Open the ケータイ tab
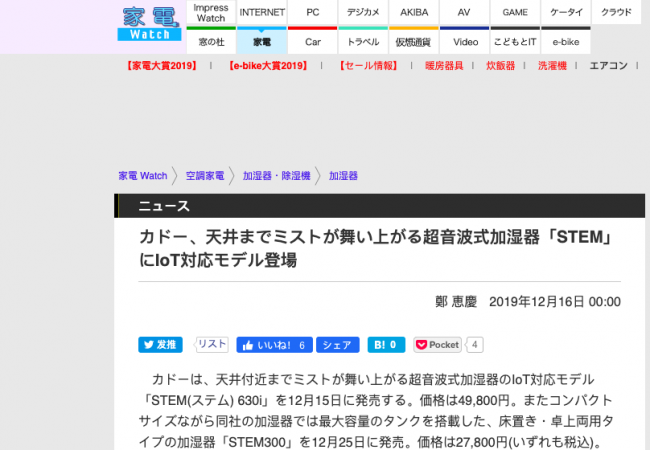The height and width of the screenshot is (450, 650). (x=566, y=13)
